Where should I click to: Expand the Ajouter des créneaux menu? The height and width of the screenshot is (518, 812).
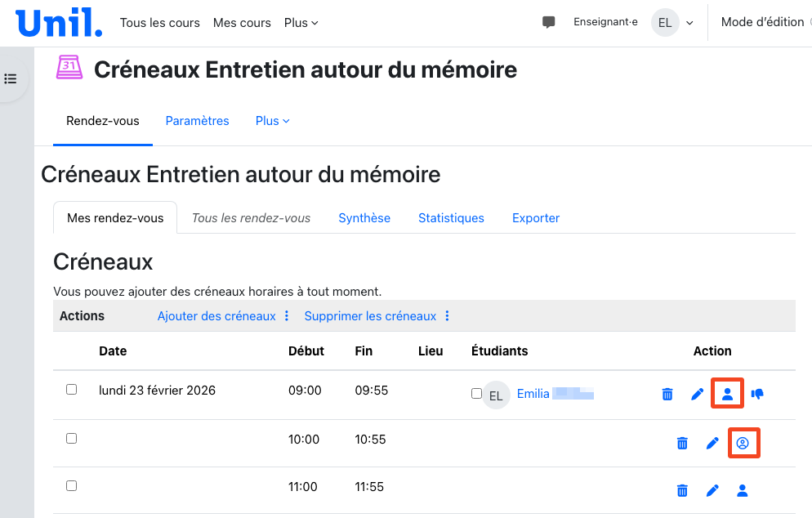pyautogui.click(x=223, y=316)
